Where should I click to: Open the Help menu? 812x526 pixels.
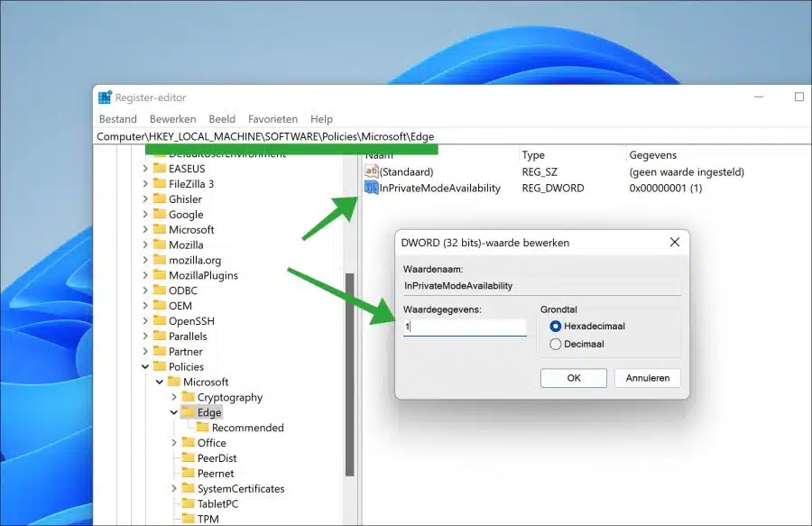(x=321, y=119)
